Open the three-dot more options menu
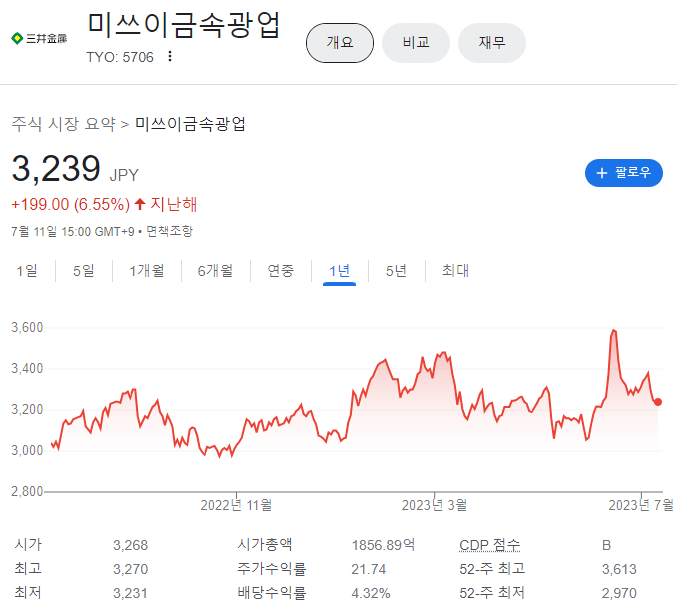 tap(170, 56)
